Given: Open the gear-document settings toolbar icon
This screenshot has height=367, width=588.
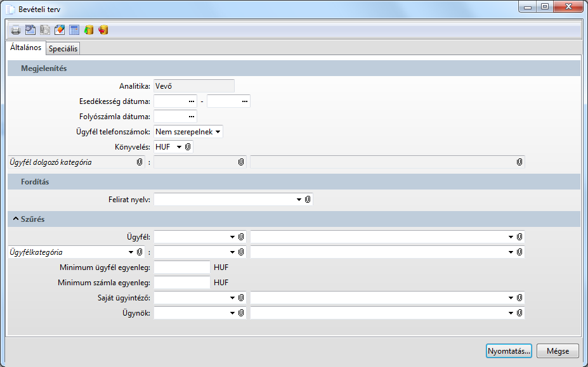Looking at the screenshot, I should tap(30, 30).
